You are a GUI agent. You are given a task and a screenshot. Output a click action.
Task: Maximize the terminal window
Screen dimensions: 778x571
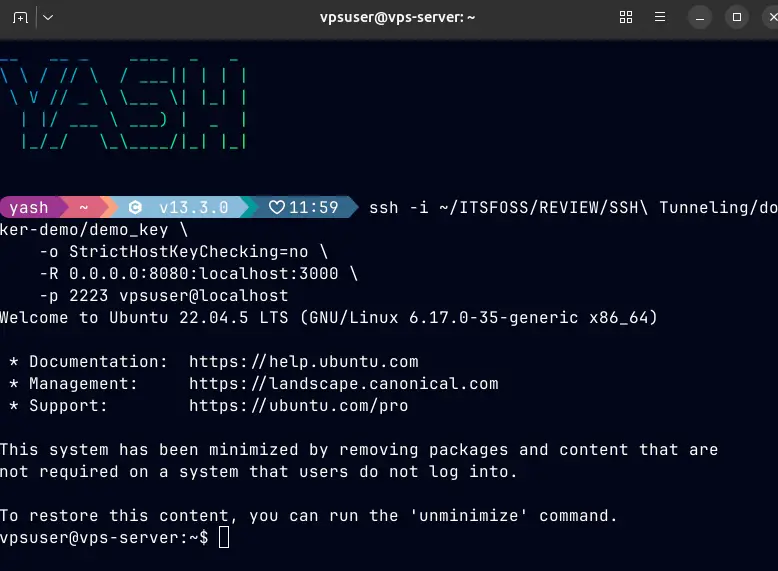pos(737,17)
